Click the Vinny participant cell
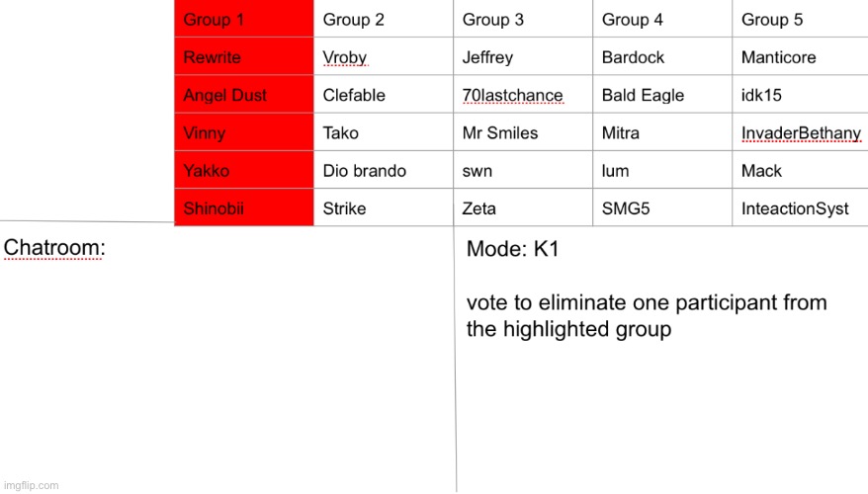868x494 pixels. (x=244, y=132)
